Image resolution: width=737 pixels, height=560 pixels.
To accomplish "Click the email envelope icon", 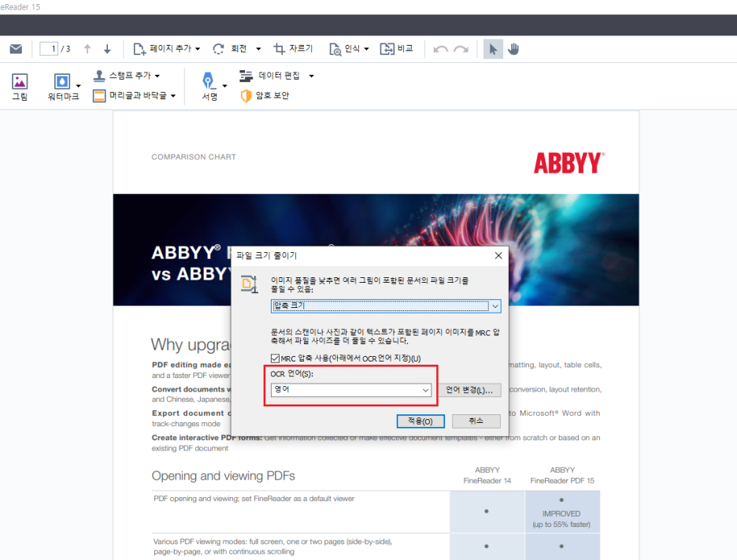I will pos(16,49).
